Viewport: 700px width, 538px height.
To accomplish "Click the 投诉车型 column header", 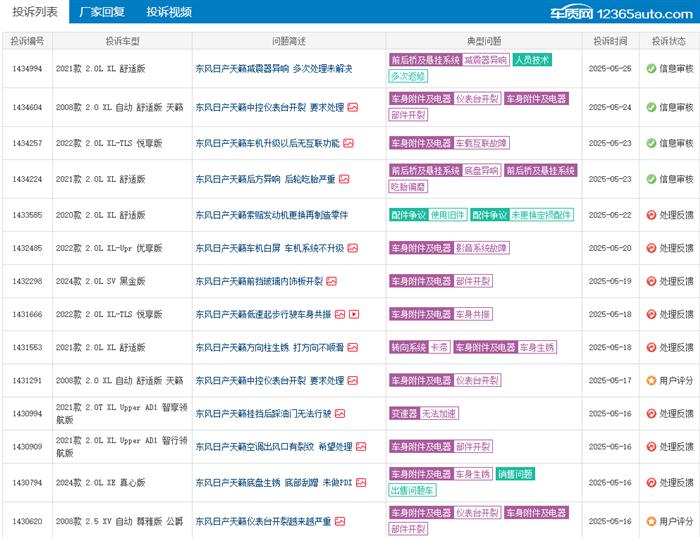I will (123, 41).
